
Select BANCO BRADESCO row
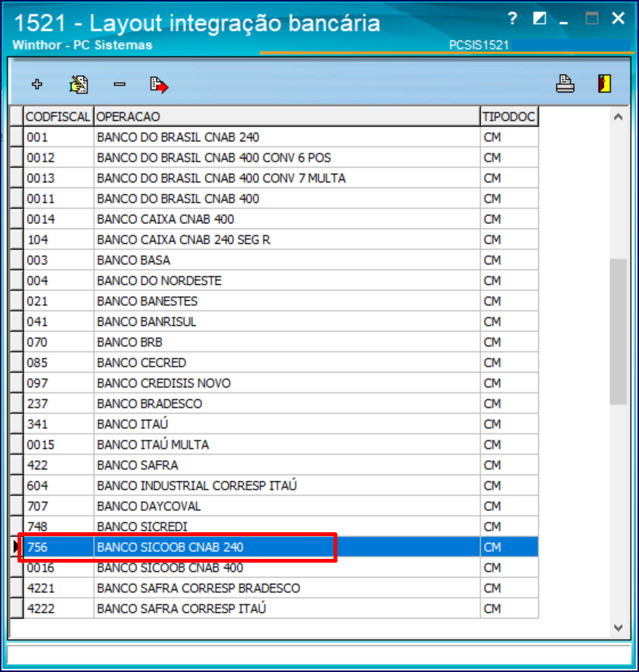click(281, 404)
